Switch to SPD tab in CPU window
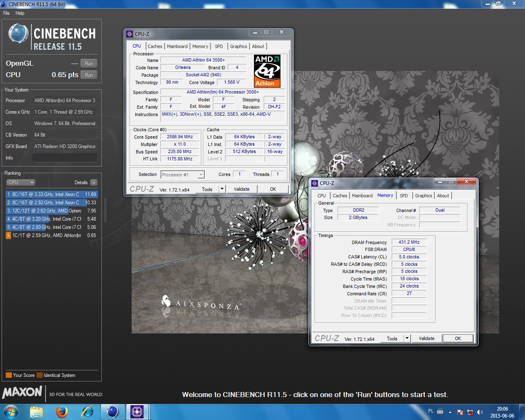525x420 pixels. pyautogui.click(x=219, y=46)
